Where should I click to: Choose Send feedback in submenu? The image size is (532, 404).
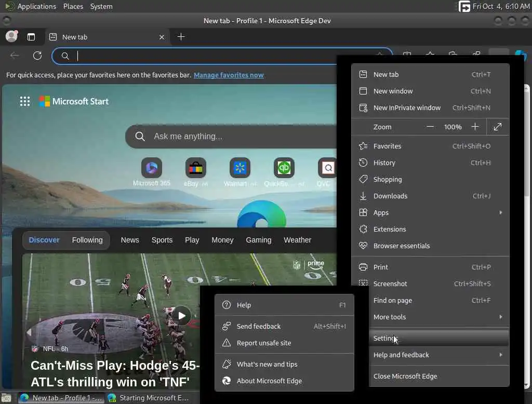tap(284, 326)
